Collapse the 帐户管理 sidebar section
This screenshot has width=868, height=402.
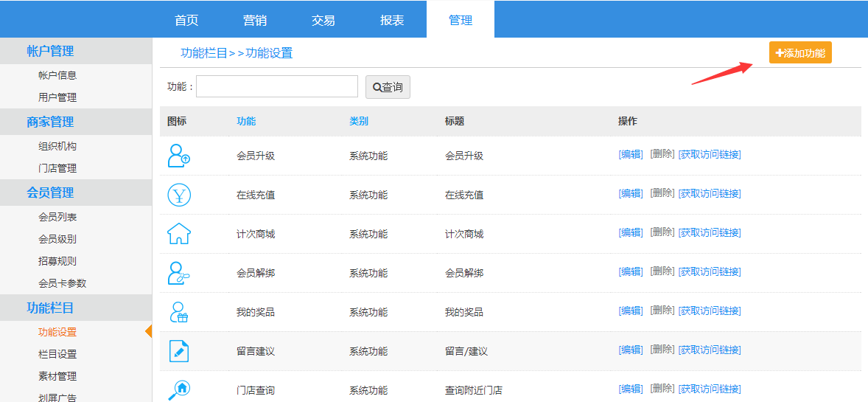76,51
